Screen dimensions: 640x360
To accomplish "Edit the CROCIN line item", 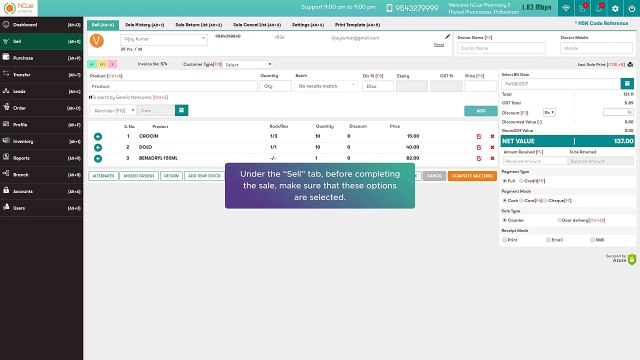I will 479,136.
